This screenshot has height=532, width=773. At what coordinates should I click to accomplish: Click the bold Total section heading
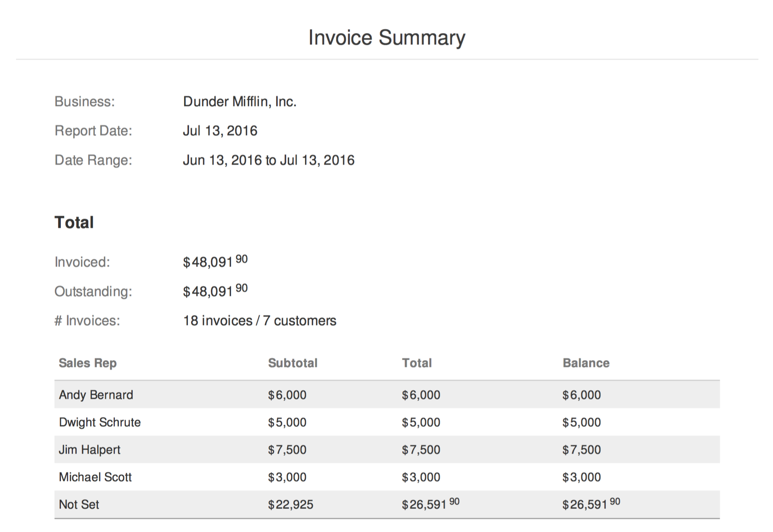74,222
